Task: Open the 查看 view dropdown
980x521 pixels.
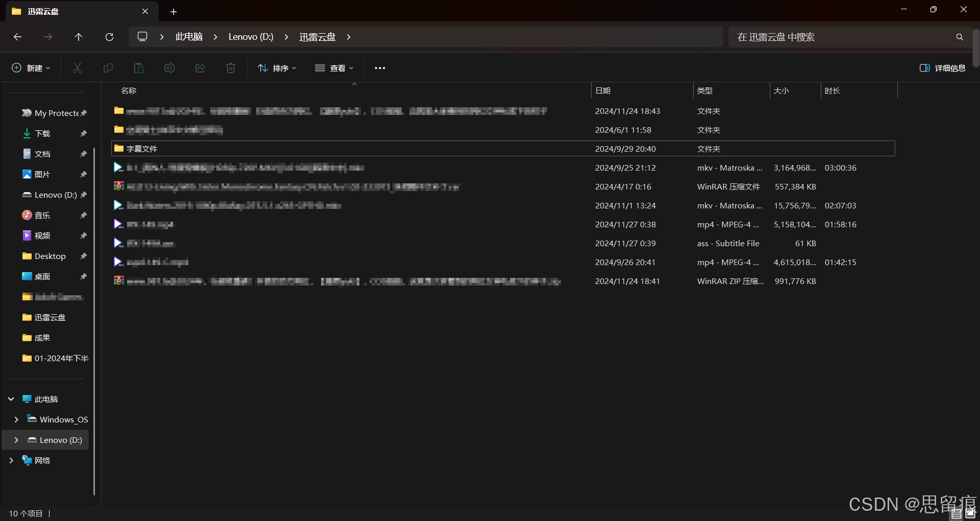Action: click(x=334, y=68)
